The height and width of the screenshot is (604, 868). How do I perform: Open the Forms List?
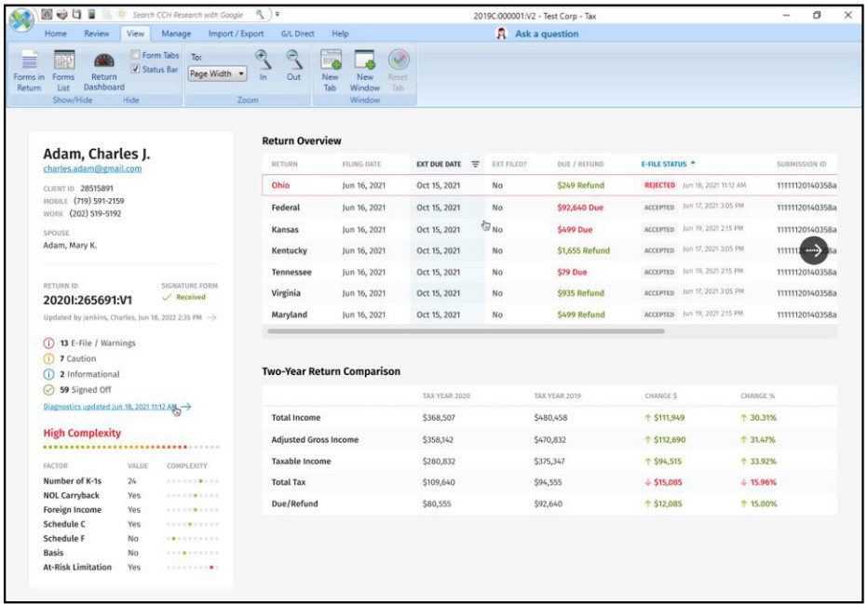tap(63, 70)
